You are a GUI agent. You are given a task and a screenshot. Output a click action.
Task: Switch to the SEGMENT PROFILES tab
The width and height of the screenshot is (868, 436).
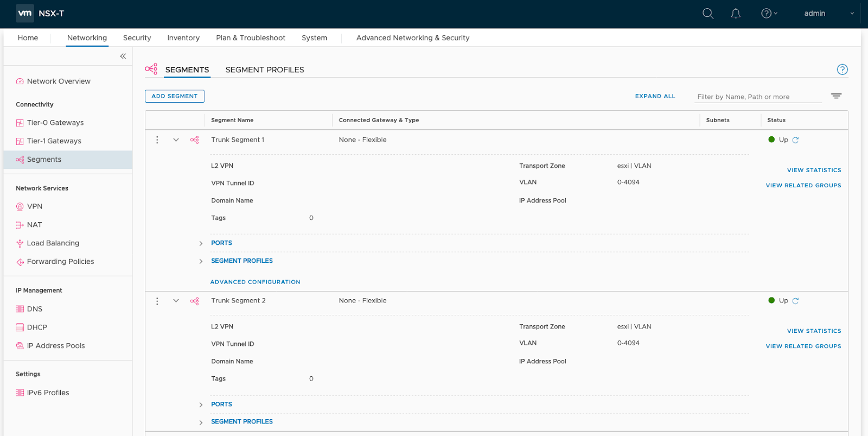coord(265,69)
